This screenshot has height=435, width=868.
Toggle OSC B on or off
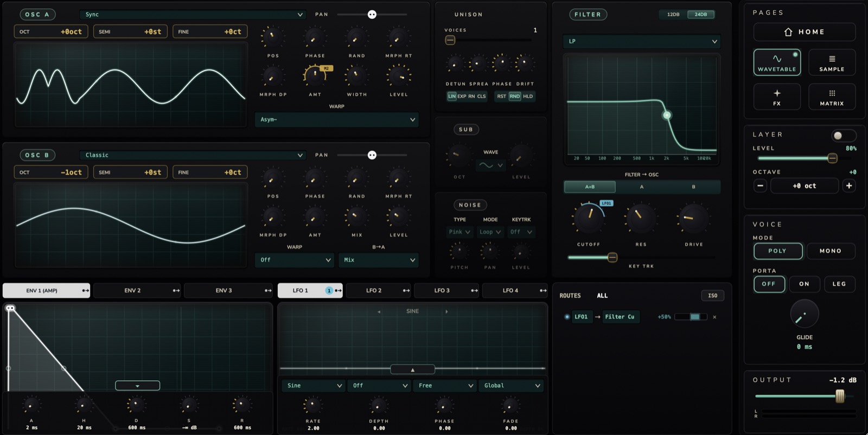pos(37,155)
